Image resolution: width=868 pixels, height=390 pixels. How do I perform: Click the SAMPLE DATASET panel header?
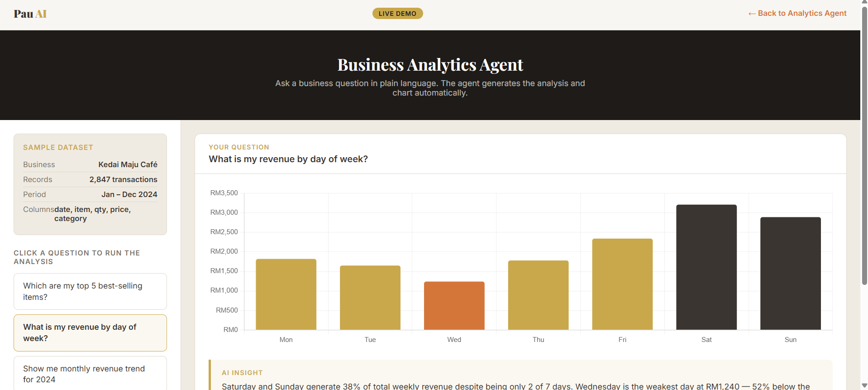58,147
